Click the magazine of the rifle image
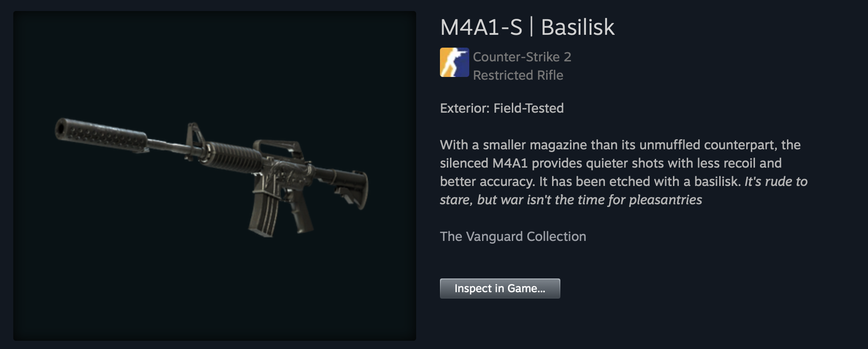Image resolution: width=868 pixels, height=349 pixels. point(264,213)
